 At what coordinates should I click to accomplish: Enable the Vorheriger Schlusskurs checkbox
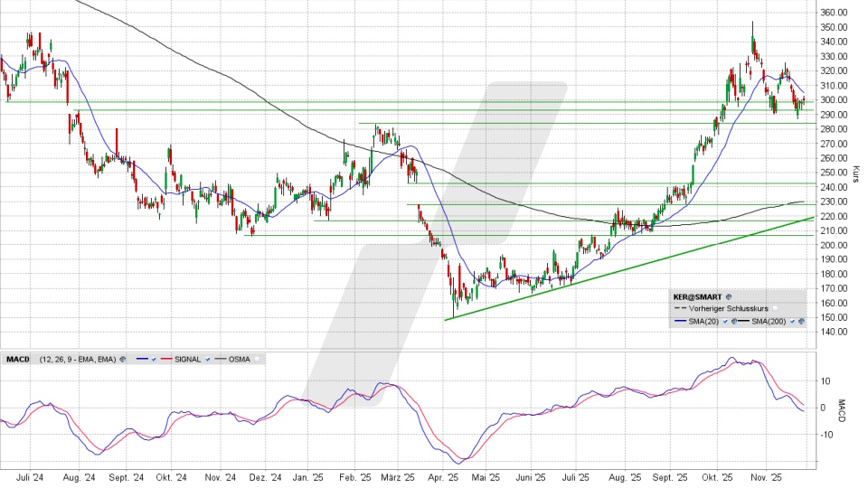(775, 308)
